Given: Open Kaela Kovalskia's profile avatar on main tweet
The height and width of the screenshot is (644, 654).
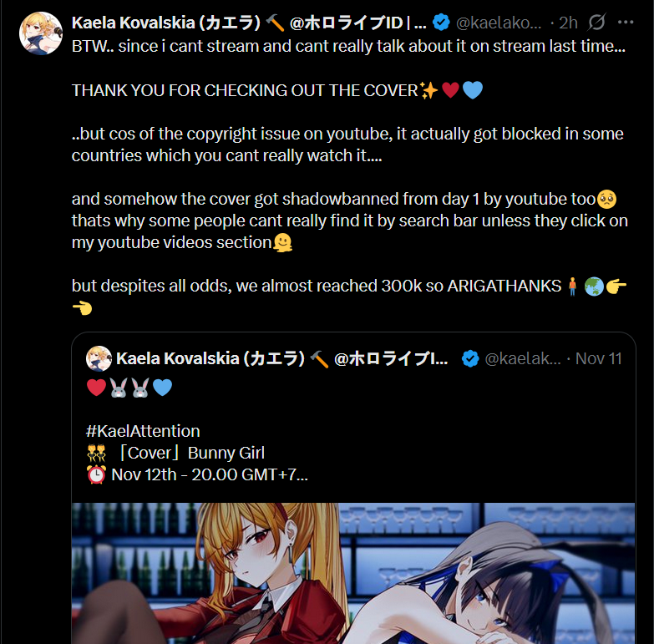Looking at the screenshot, I should tap(41, 33).
